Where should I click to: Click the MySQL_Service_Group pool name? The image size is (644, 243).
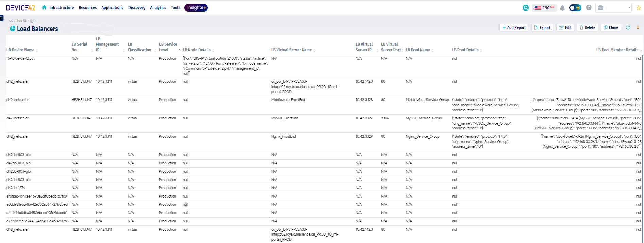[x=424, y=118]
